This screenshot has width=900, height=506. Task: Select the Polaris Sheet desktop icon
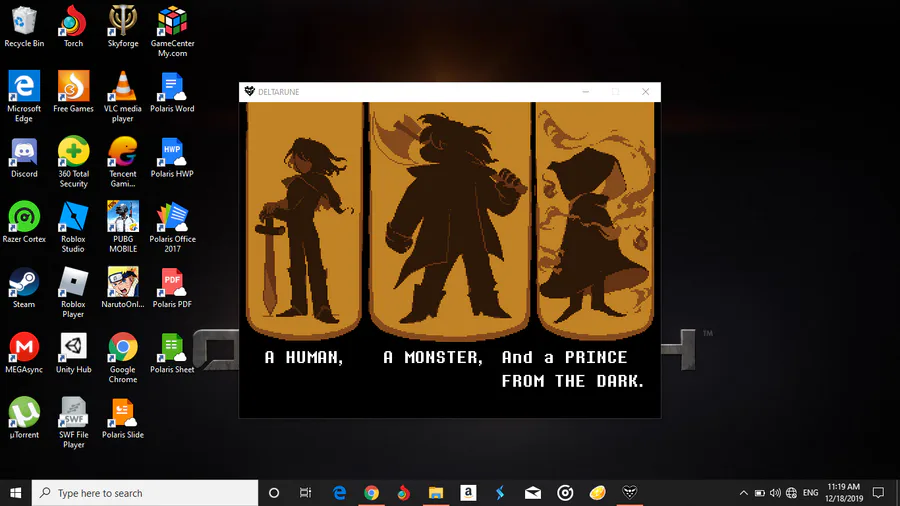click(x=172, y=353)
